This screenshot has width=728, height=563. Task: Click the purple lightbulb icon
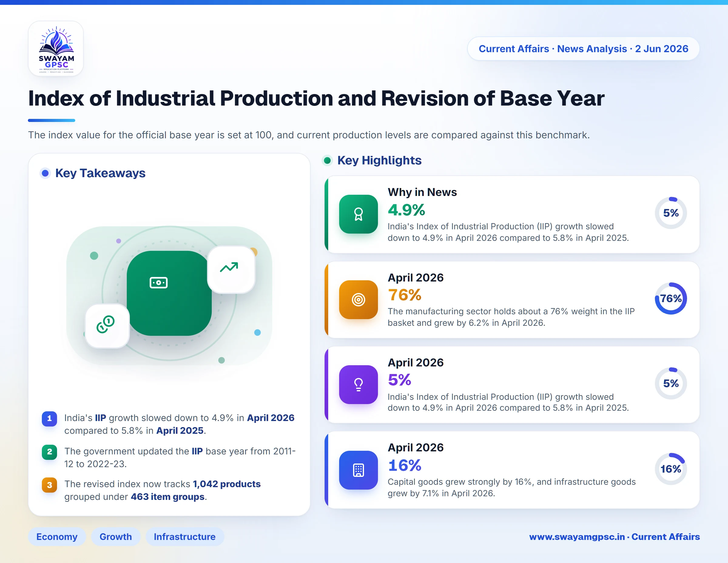358,384
